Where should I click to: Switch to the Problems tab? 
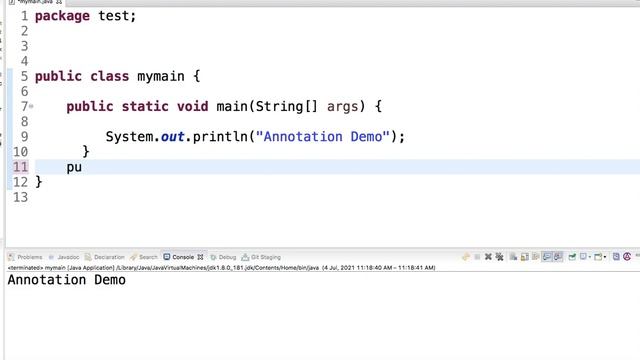[30, 257]
